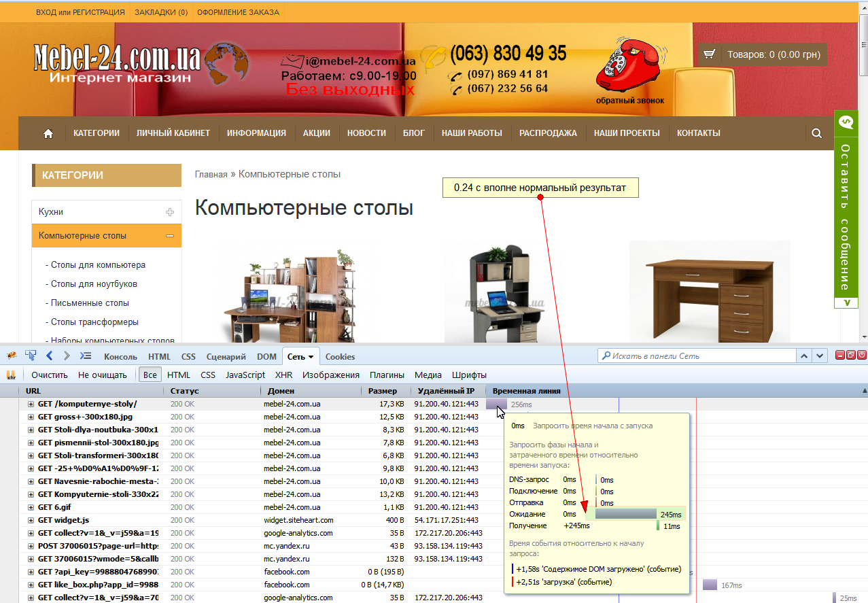Screen dimensions: 868x603
Task: Open site search with the magnifier icon
Action: [816, 133]
